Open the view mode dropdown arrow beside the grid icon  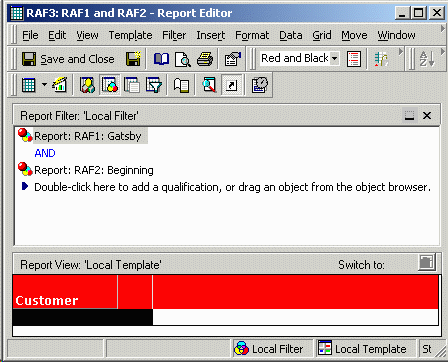pyautogui.click(x=44, y=85)
